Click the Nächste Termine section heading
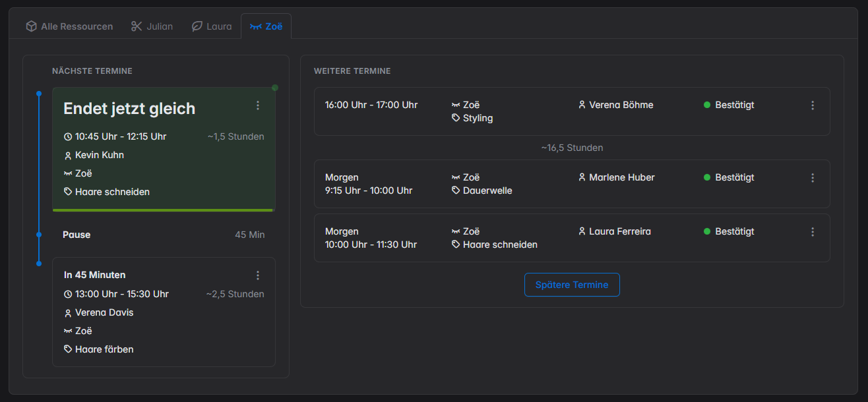The height and width of the screenshot is (402, 868). coord(92,71)
